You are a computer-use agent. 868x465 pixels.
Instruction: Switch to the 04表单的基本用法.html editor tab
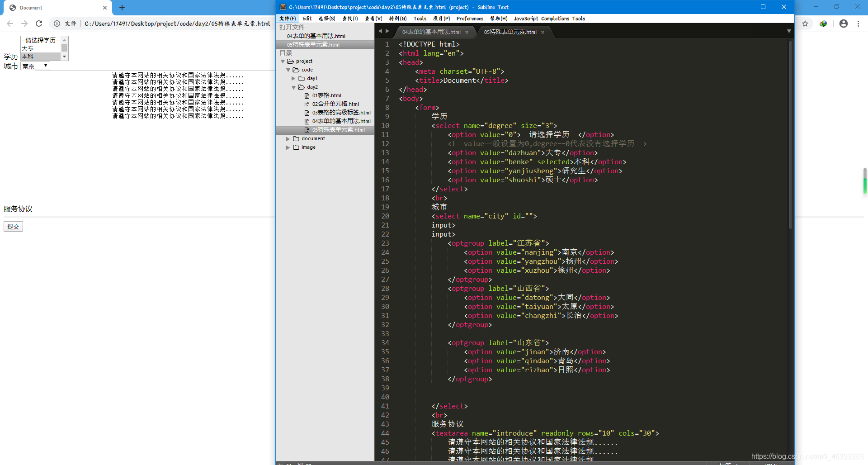click(431, 32)
